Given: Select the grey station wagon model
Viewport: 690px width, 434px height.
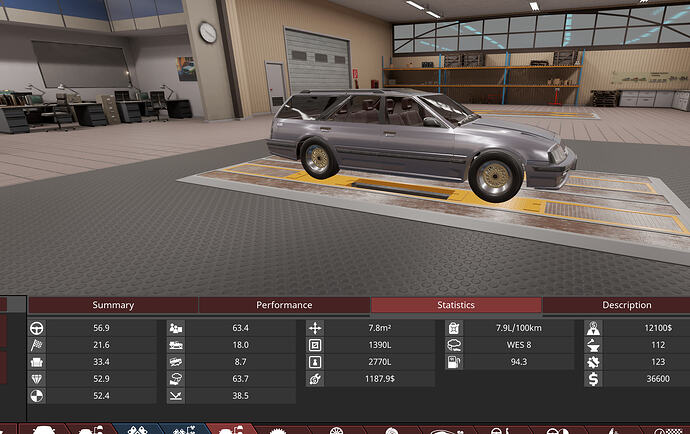Looking at the screenshot, I should (422, 143).
